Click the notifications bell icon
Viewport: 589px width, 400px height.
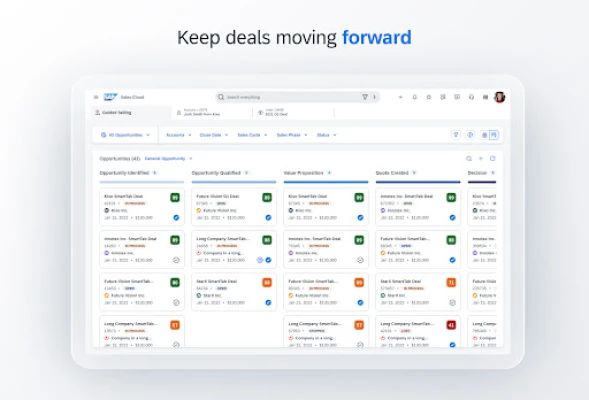pyautogui.click(x=415, y=97)
